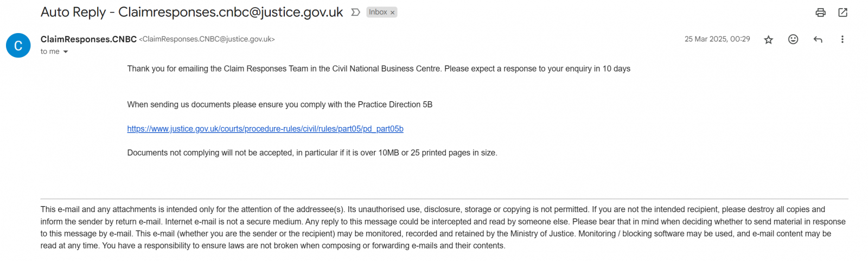Viewport: 868px width, 261px height.
Task: Click the sender address ClaimResponses.CNBC@justice.gov.uk
Action: [207, 39]
